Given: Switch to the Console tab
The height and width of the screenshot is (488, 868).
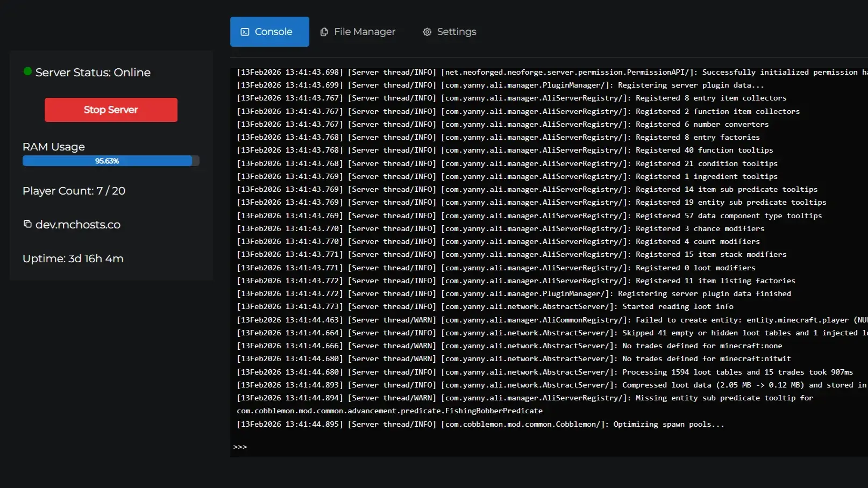Looking at the screenshot, I should 269,32.
